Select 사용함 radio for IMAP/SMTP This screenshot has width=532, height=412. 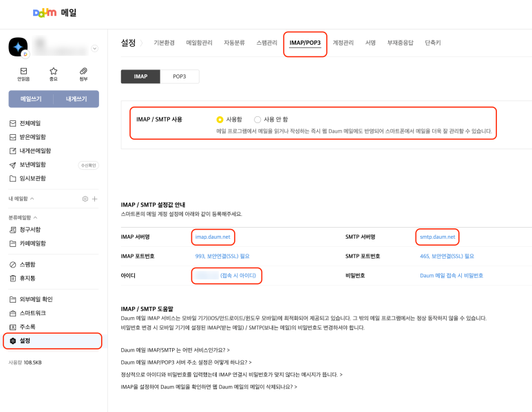(220, 120)
